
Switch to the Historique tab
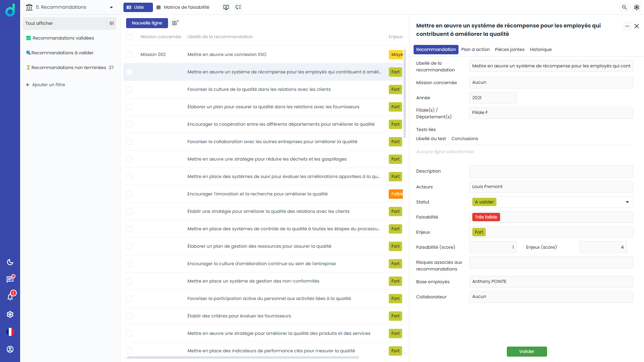coord(540,49)
